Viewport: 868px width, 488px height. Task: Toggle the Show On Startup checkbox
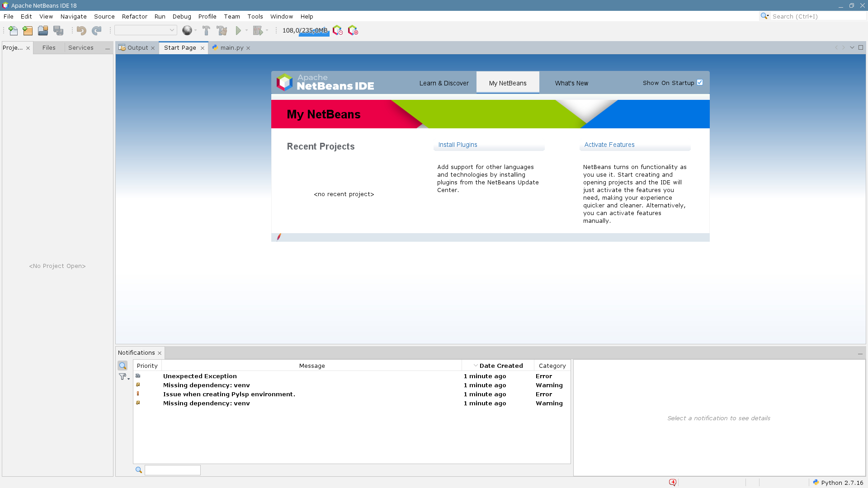click(700, 83)
